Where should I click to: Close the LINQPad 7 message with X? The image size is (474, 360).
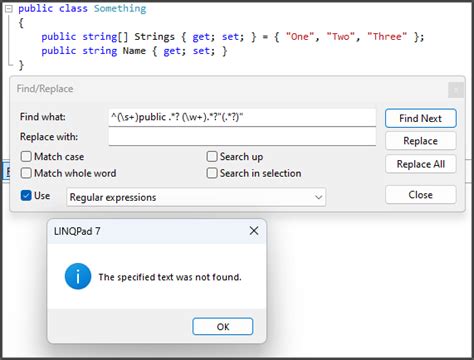[x=254, y=231]
